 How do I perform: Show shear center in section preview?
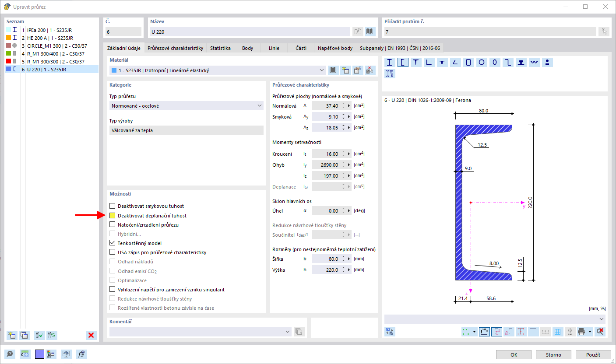(x=509, y=332)
